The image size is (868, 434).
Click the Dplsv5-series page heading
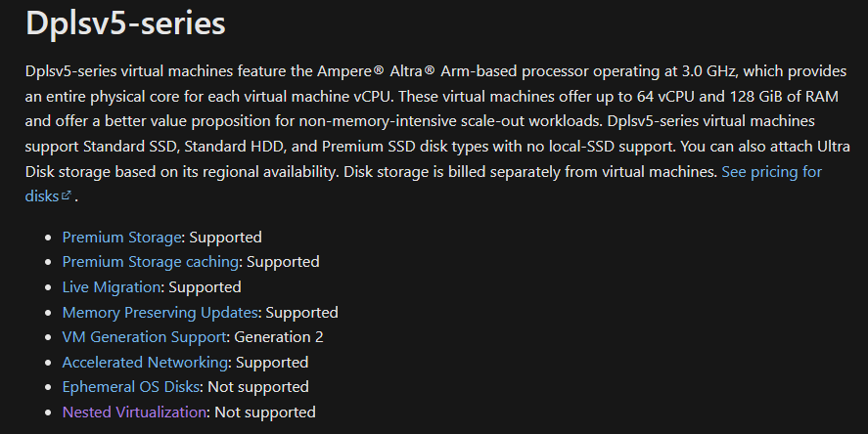tap(125, 23)
